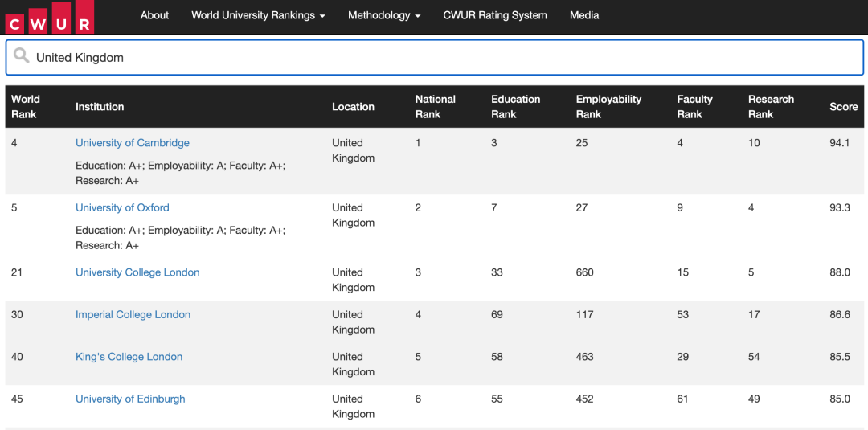Screen dimensions: 868x430
Task: Open University College London link
Action: pyautogui.click(x=137, y=272)
